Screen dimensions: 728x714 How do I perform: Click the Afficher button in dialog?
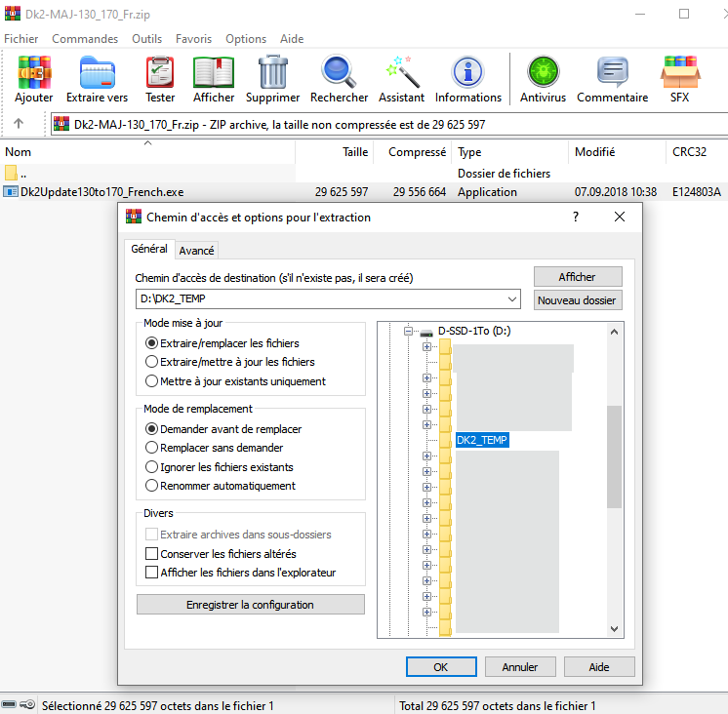[578, 276]
